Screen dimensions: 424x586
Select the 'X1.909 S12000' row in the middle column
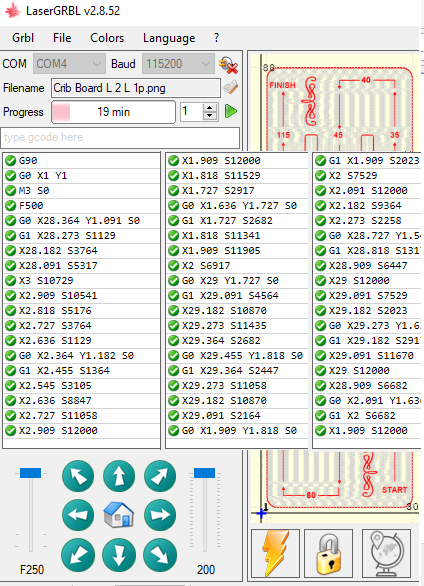click(x=237, y=161)
